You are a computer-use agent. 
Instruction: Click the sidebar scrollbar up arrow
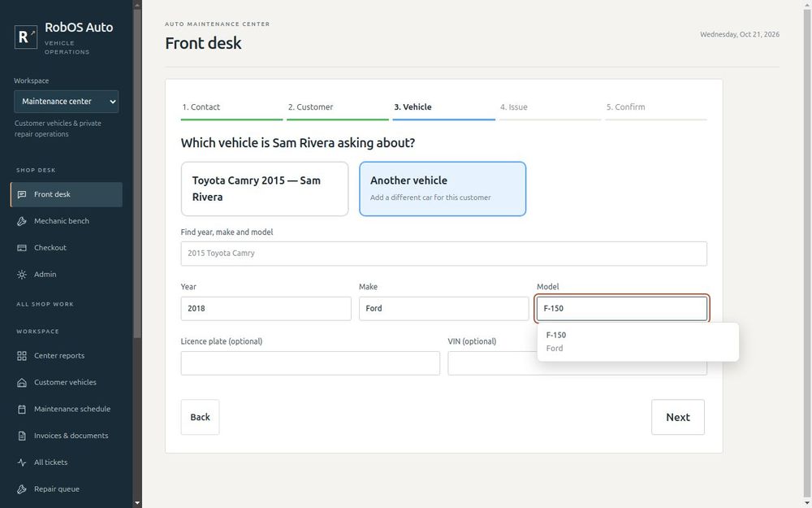pyautogui.click(x=136, y=5)
